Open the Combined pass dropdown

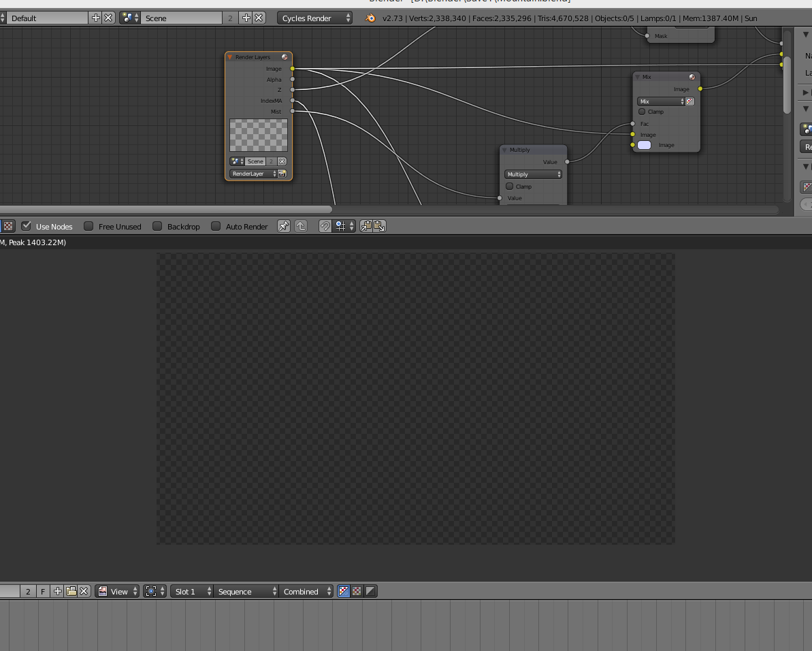pos(306,592)
